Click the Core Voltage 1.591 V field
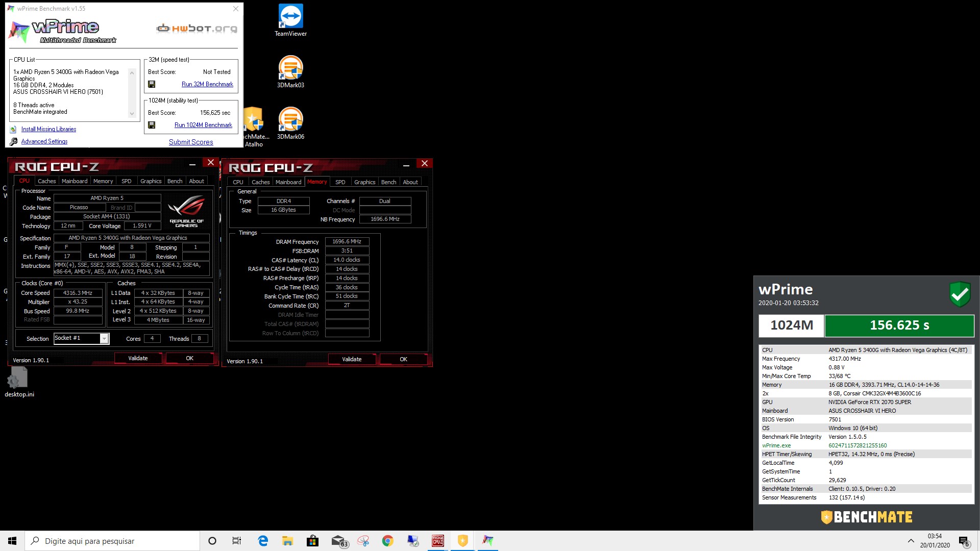980x551 pixels. click(x=142, y=226)
